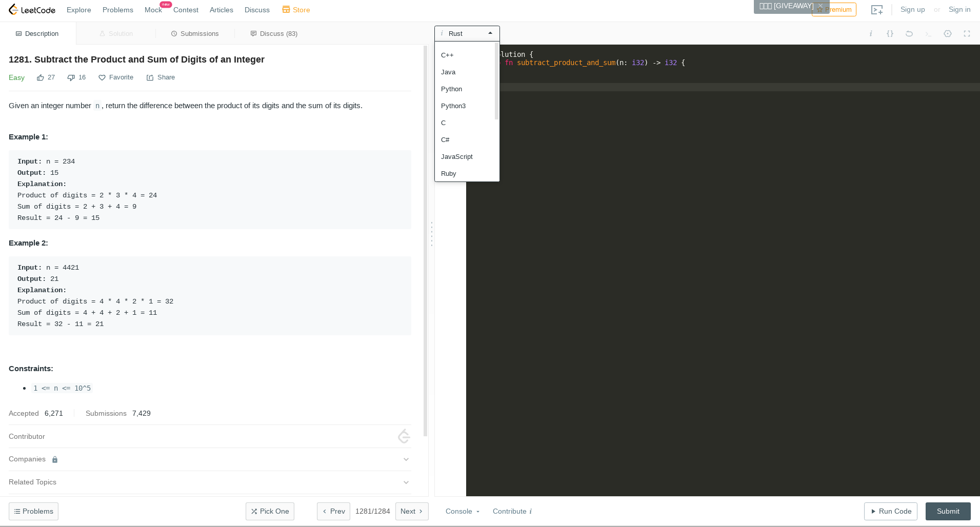Click the Contribute info icon
Image resolution: width=980 pixels, height=527 pixels.
(531, 511)
